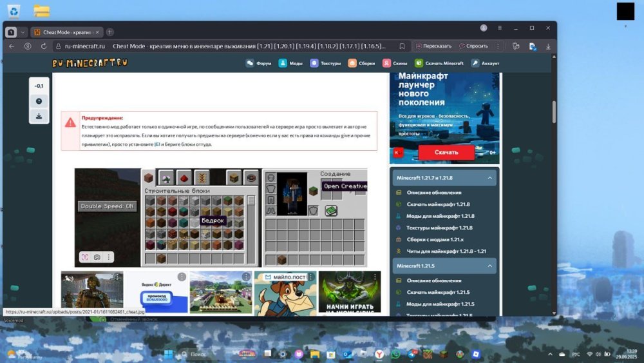
Task: Open the translate page icon in toolbar
Action: 533,46
